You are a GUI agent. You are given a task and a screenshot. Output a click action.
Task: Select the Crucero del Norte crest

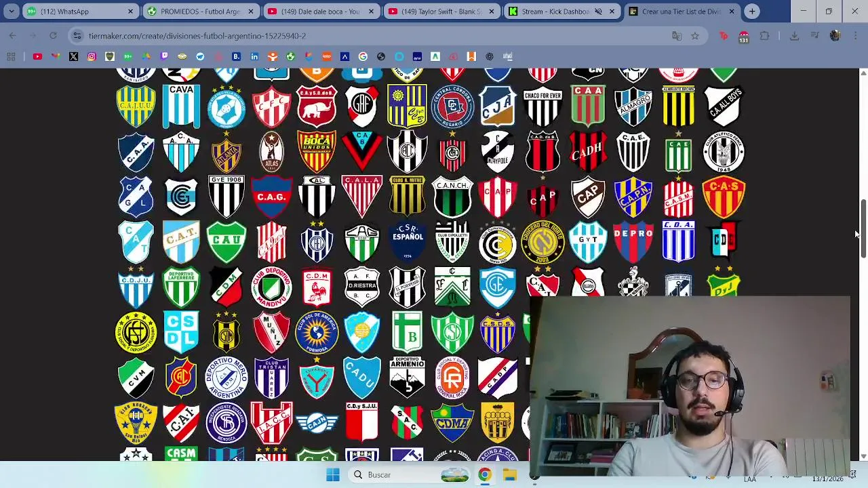(542, 241)
